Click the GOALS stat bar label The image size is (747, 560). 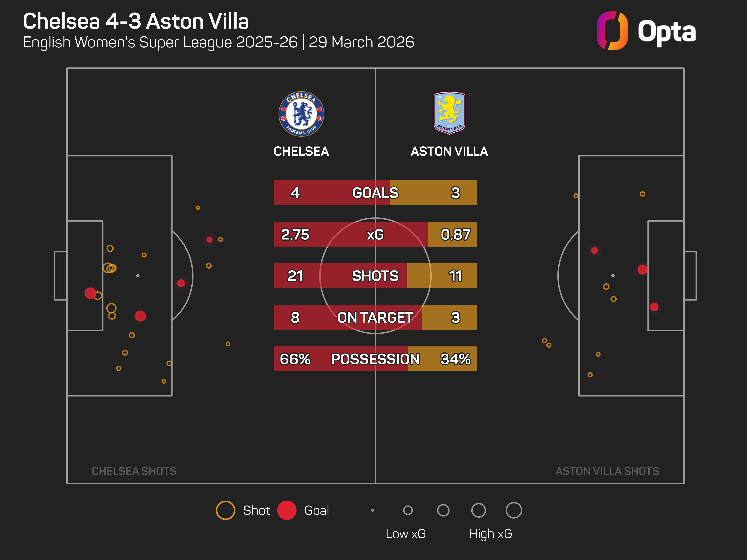(375, 193)
